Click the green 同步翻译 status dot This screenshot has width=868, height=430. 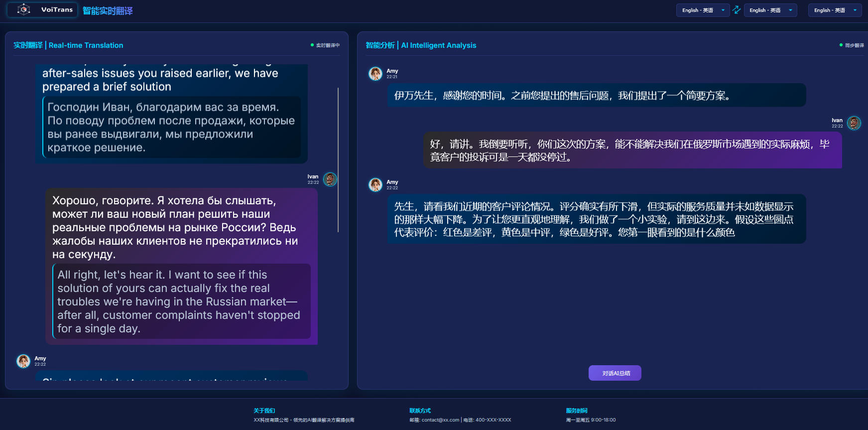click(x=841, y=45)
